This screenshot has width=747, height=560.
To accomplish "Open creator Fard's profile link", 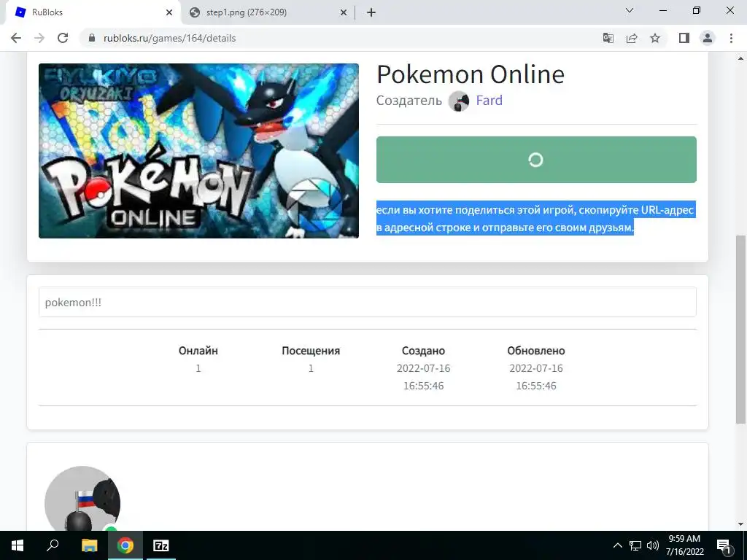I will (489, 101).
